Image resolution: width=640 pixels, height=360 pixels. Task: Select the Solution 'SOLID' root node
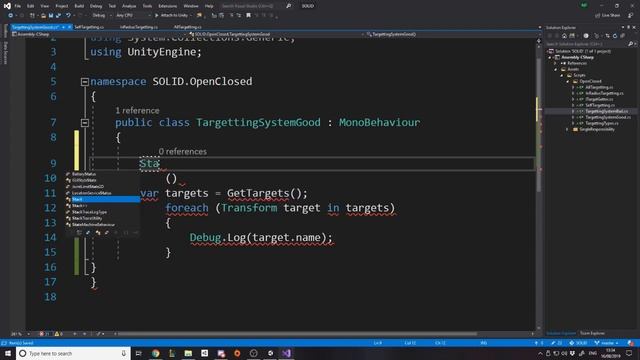point(583,51)
